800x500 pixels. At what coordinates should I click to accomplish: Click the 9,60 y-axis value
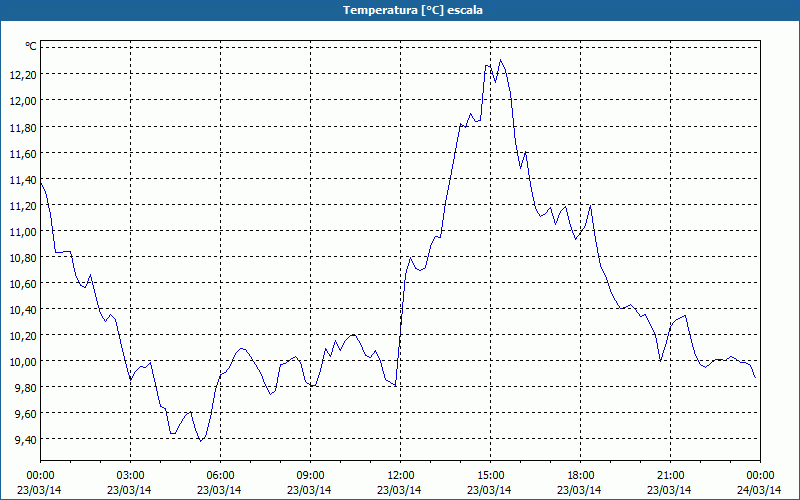26,414
